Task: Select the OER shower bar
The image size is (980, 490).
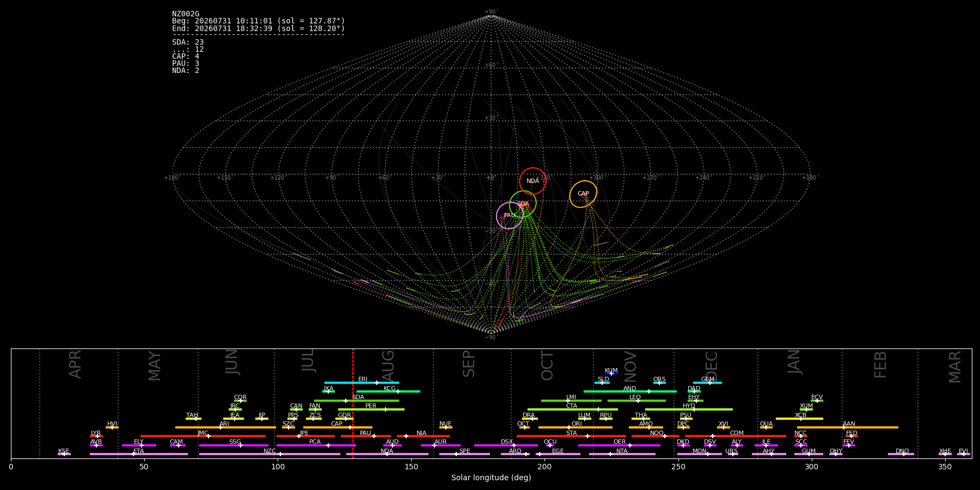Action: [x=619, y=445]
